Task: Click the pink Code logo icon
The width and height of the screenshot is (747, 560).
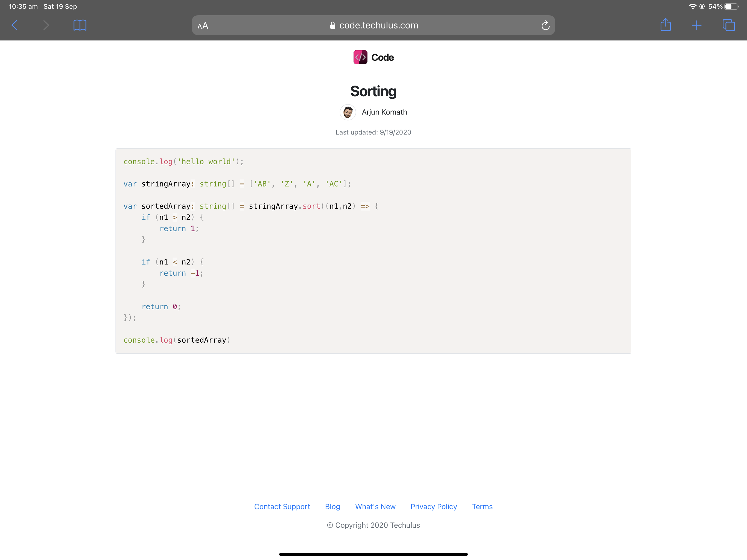Action: tap(360, 57)
